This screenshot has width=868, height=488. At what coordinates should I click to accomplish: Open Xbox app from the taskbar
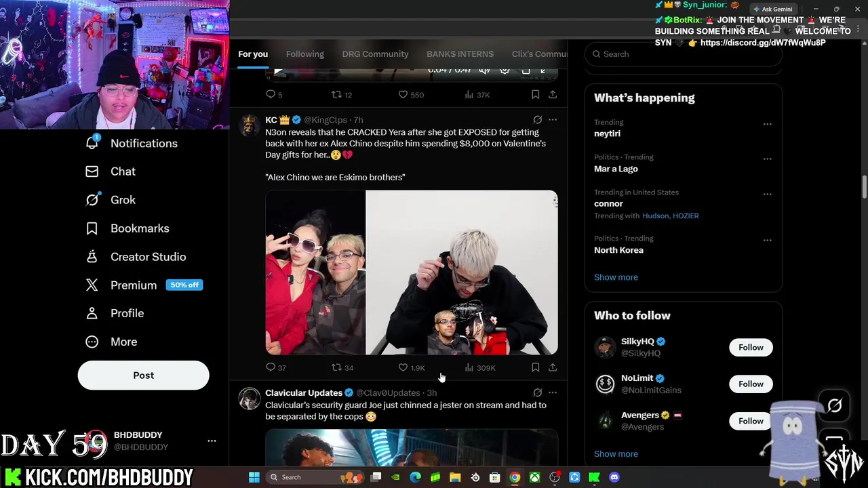pos(535,477)
